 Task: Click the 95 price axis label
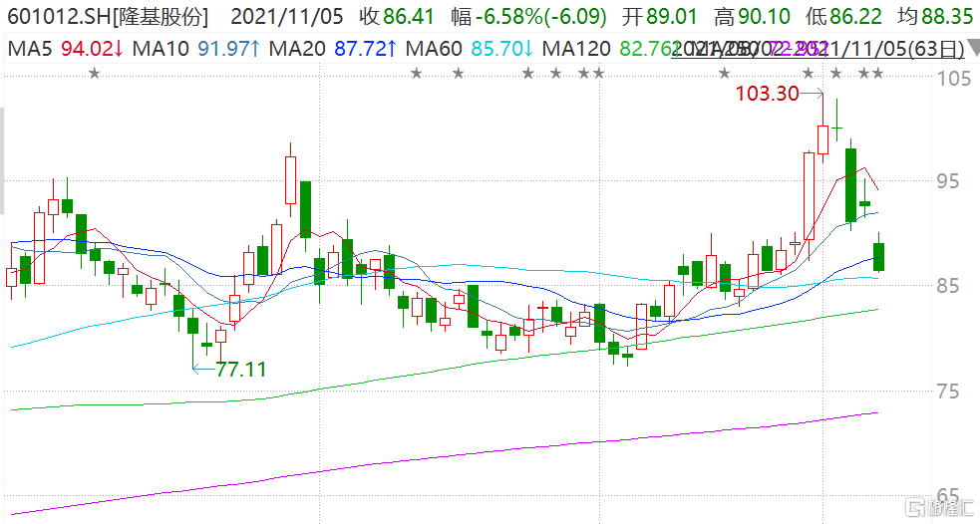947,181
